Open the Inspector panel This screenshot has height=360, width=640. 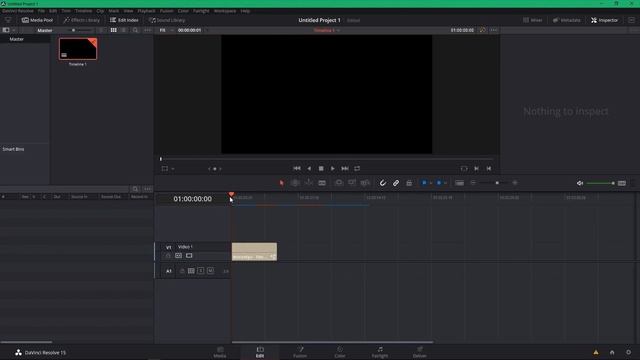click(604, 20)
